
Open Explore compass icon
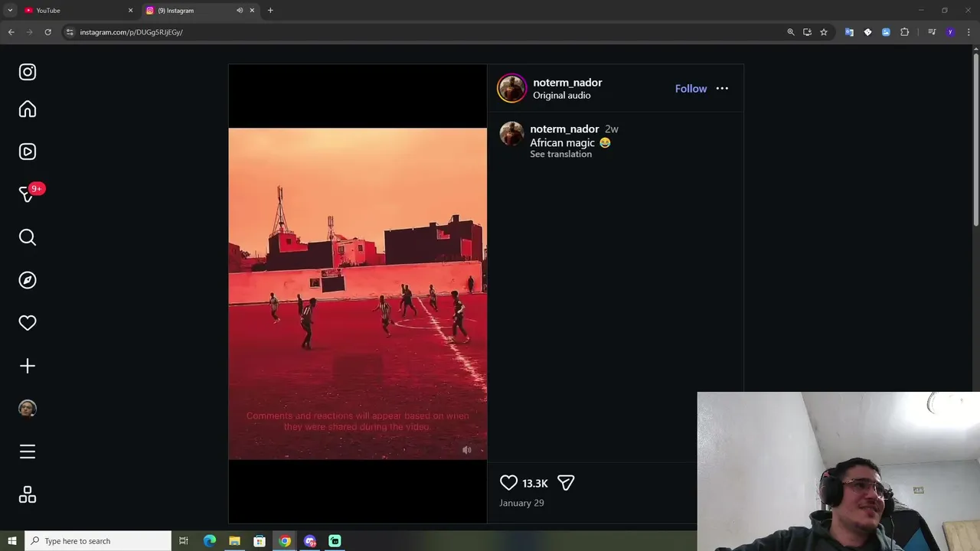point(28,280)
